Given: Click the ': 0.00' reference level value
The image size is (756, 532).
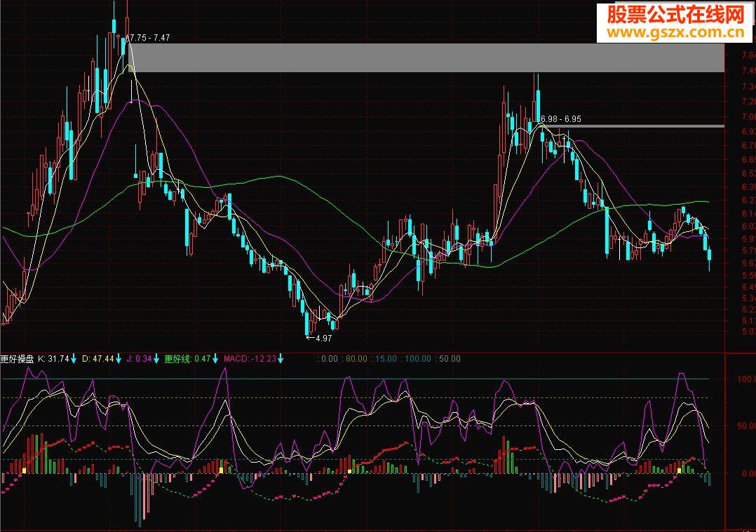Looking at the screenshot, I should click(x=328, y=359).
